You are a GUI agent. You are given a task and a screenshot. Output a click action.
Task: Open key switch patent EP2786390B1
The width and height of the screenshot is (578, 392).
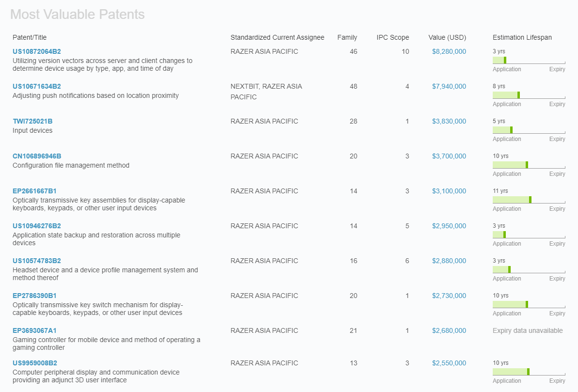coord(33,295)
